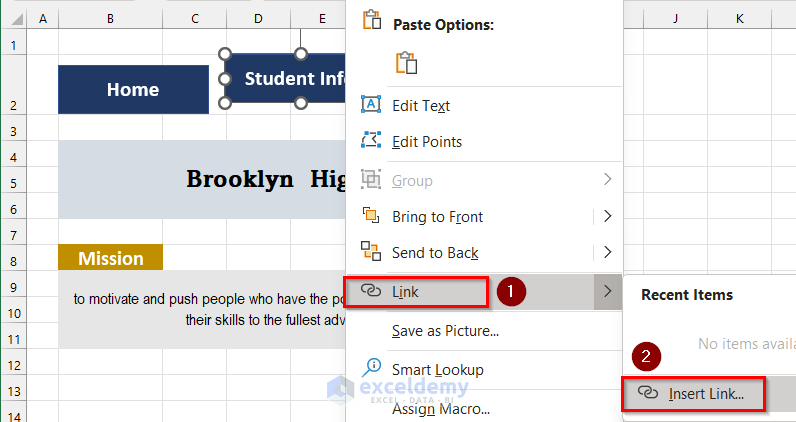Open the Insert Link option
796x422 pixels.
[706, 394]
